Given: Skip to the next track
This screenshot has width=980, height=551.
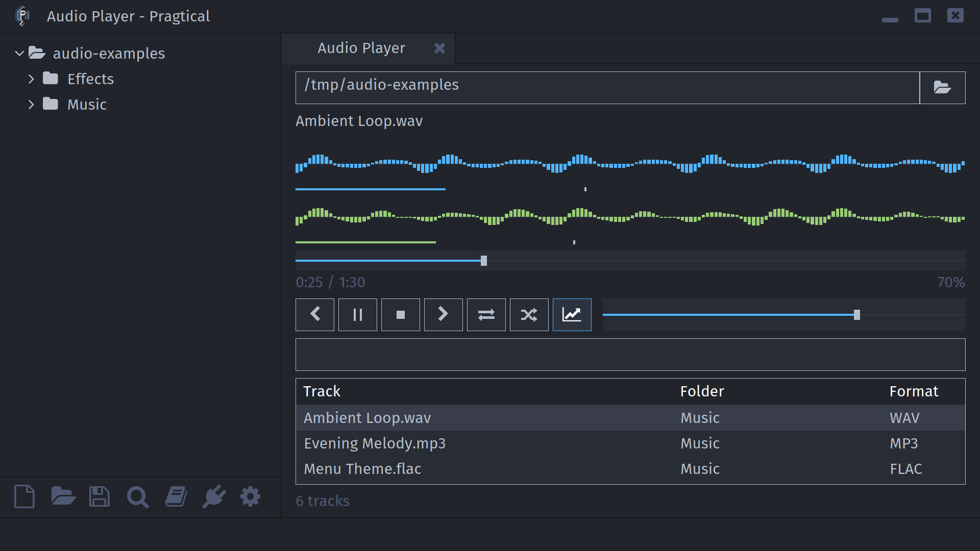Looking at the screenshot, I should pyautogui.click(x=444, y=315).
